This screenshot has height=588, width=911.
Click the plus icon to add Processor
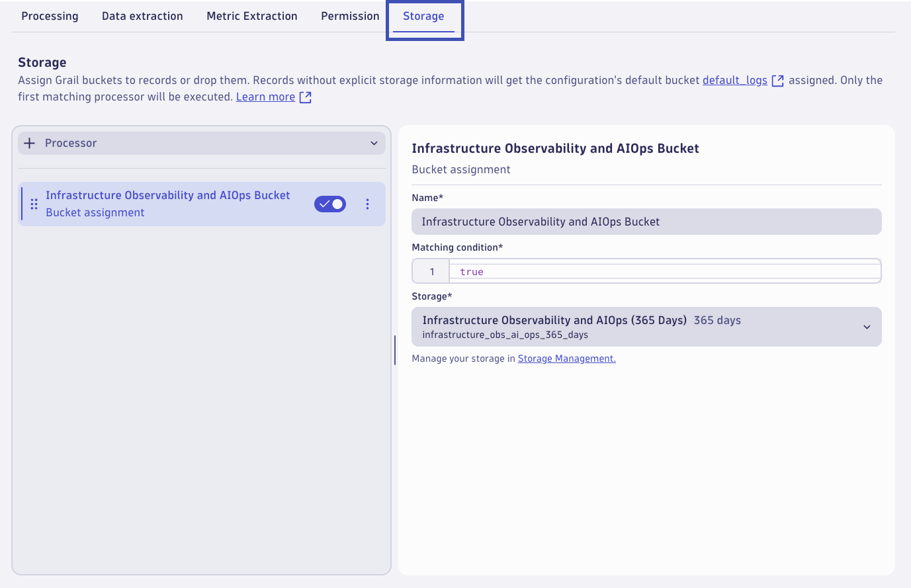[30, 143]
